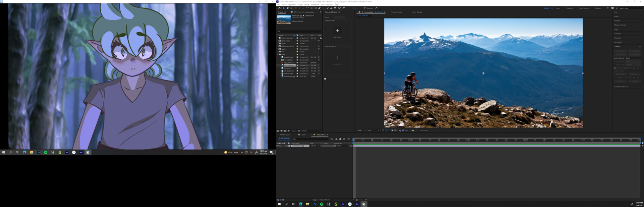This screenshot has width=644, height=207.
Task: Hide the landscape.jpg layer via eye icon
Action: pos(278,146)
